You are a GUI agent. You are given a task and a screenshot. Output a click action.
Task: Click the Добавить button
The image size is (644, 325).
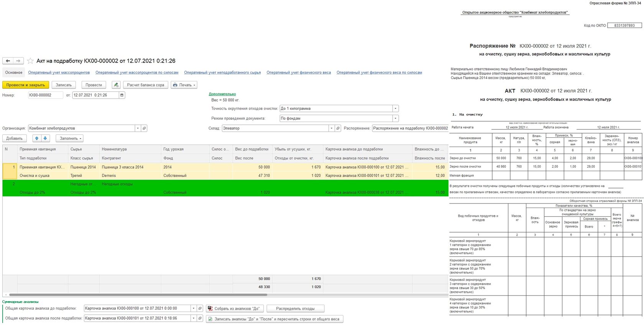click(x=14, y=138)
